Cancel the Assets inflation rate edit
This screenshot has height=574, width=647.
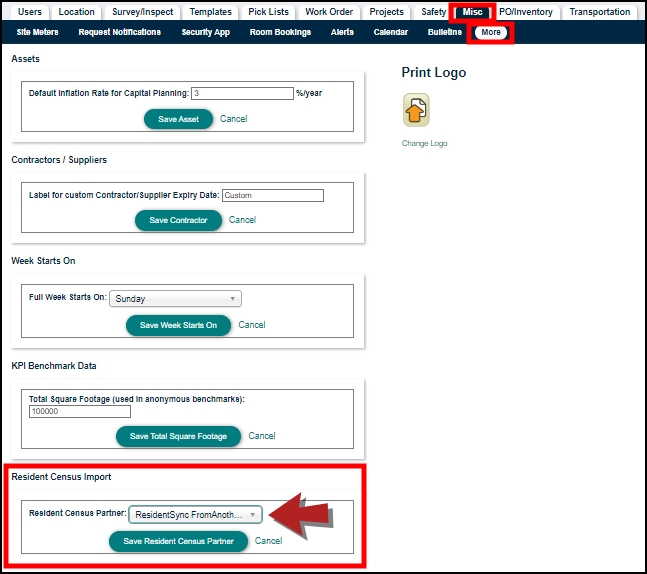tap(233, 119)
